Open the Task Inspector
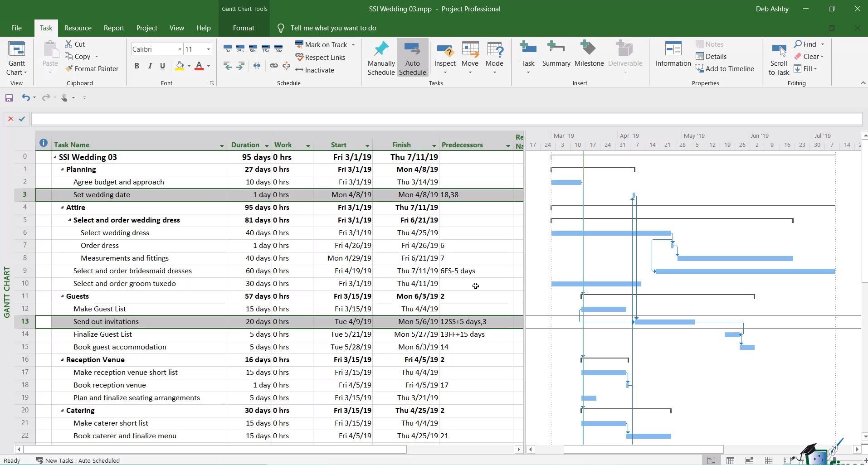Image resolution: width=868 pixels, height=465 pixels. click(445, 58)
